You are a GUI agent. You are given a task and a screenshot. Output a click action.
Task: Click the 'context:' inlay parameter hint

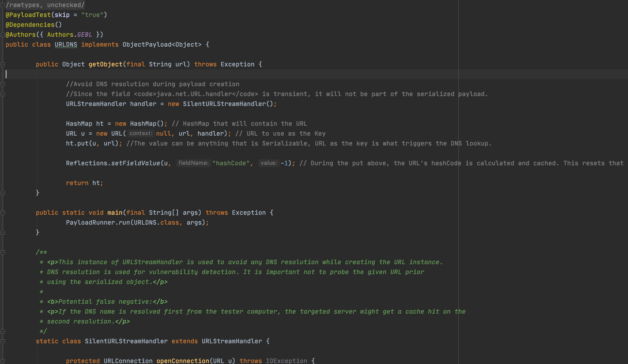pyautogui.click(x=141, y=133)
